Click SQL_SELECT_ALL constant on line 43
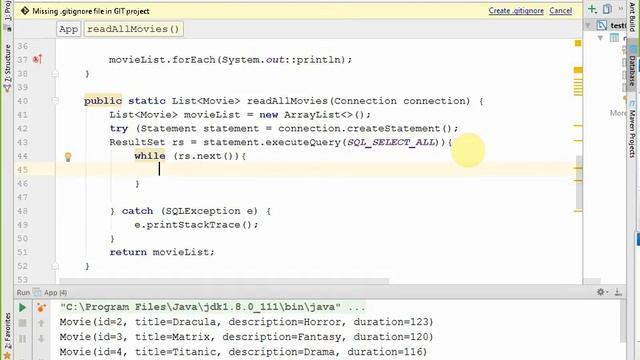 [391, 142]
